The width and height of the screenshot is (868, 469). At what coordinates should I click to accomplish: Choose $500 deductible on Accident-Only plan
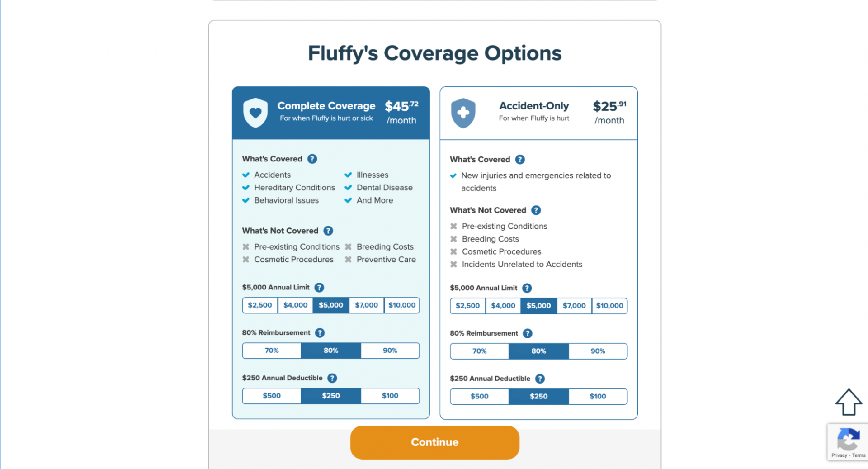479,396
